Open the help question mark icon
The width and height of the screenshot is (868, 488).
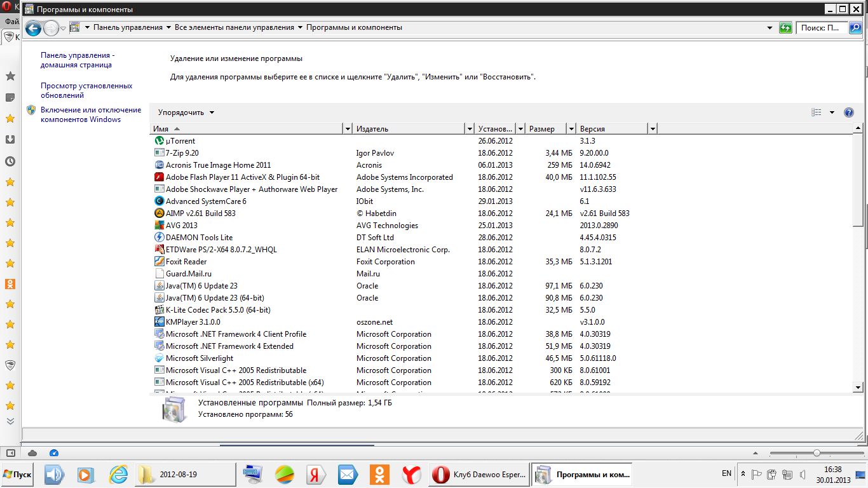pos(848,112)
